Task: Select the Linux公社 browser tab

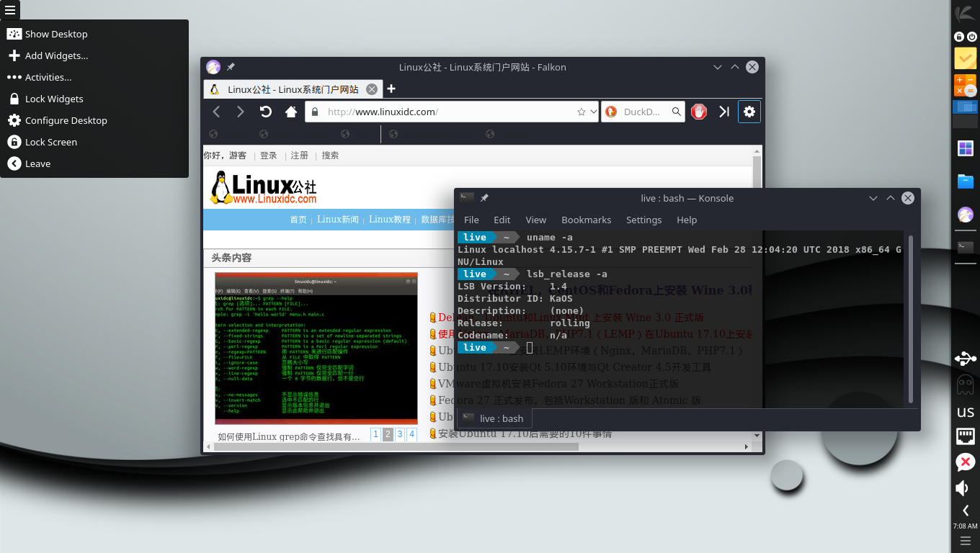Action: point(293,89)
